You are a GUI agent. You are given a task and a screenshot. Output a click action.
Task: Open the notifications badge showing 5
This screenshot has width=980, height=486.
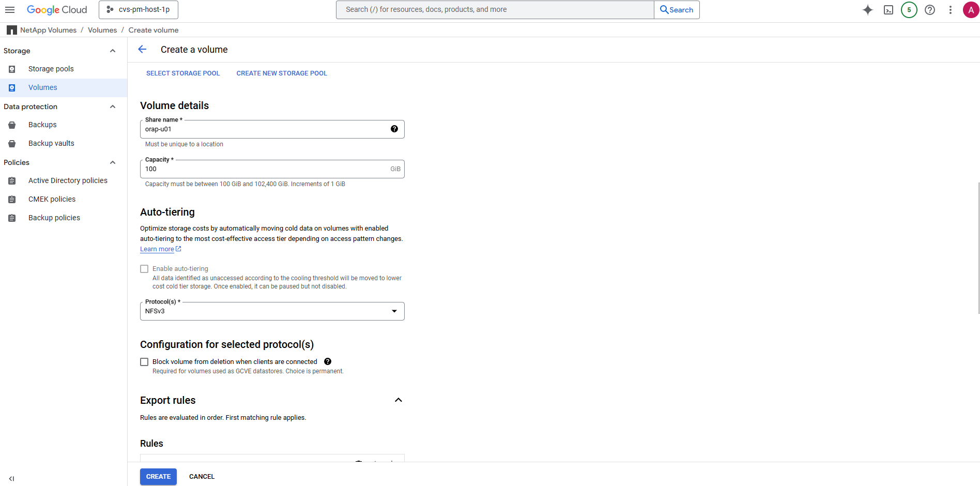[909, 10]
